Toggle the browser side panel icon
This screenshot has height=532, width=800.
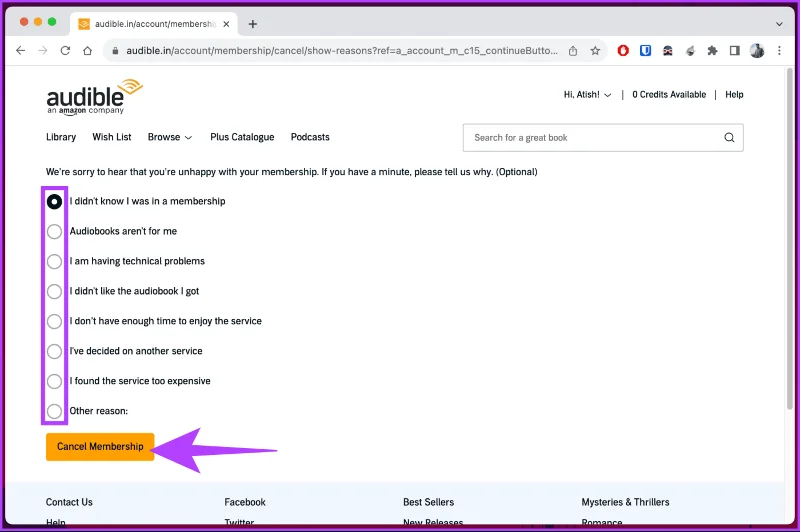pyautogui.click(x=735, y=50)
